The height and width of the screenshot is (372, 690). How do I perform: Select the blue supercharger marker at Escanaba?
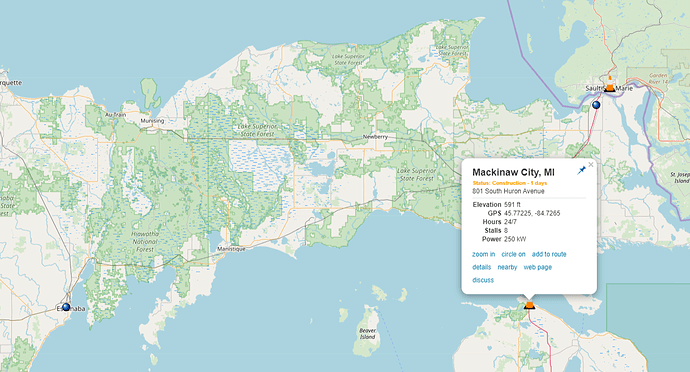point(66,306)
